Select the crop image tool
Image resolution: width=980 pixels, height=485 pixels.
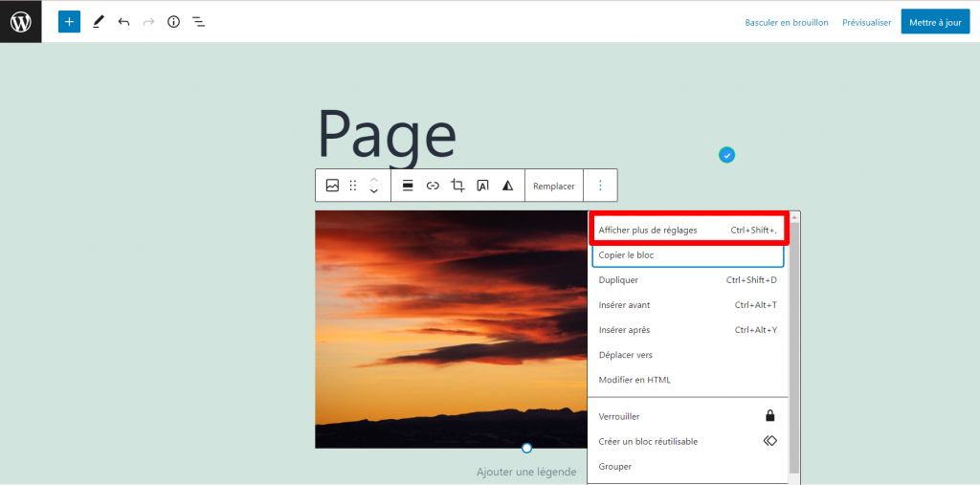pyautogui.click(x=457, y=186)
